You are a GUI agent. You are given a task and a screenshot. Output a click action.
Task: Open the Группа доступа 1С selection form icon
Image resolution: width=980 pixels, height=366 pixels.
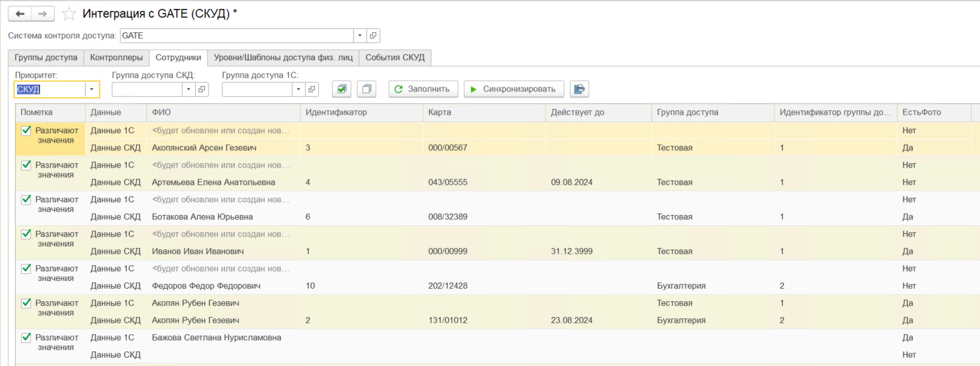[313, 89]
